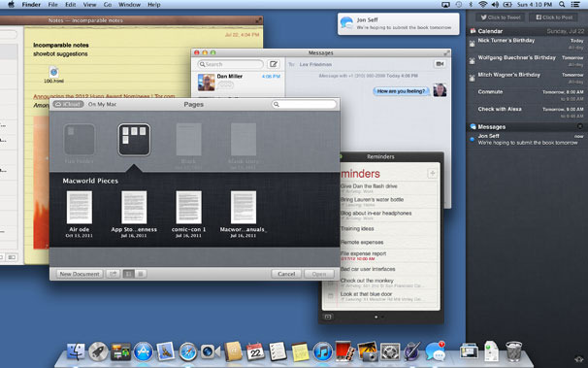This screenshot has width=588, height=368.
Task: Open Photo Booth icon in Dock
Action: pyautogui.click(x=344, y=351)
